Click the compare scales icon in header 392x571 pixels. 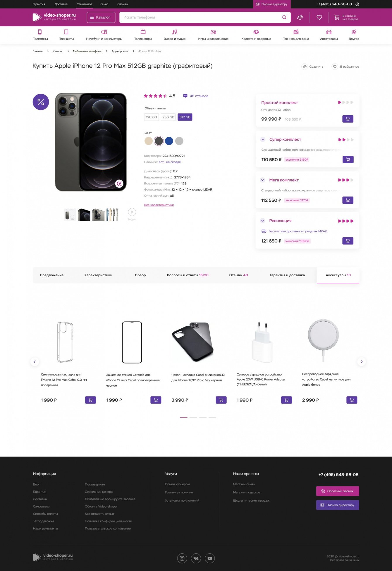(x=300, y=17)
